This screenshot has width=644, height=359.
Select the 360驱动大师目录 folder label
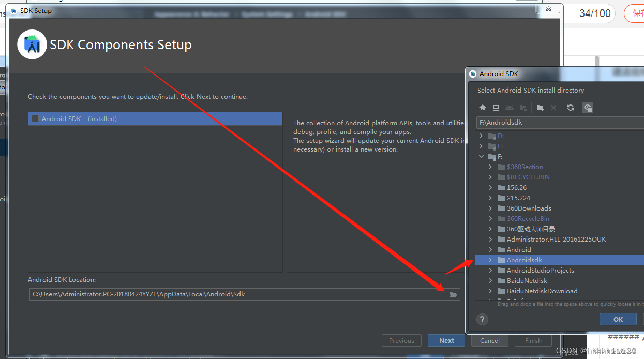[531, 229]
